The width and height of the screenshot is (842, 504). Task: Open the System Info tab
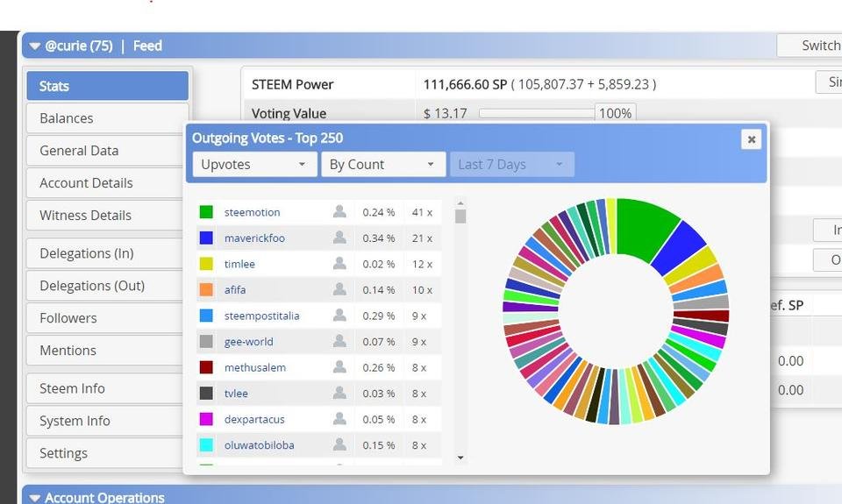click(107, 421)
